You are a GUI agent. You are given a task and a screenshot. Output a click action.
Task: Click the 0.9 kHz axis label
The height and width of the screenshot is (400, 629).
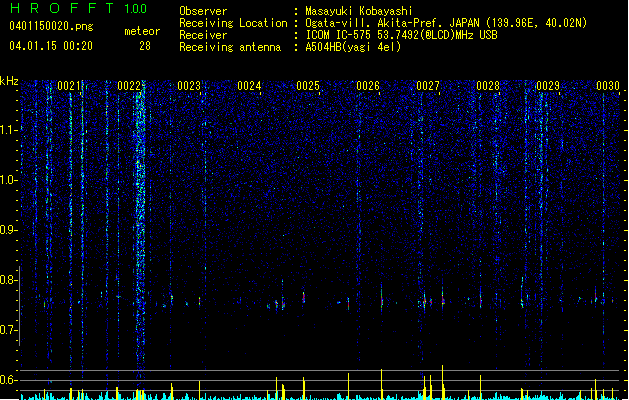click(x=9, y=230)
